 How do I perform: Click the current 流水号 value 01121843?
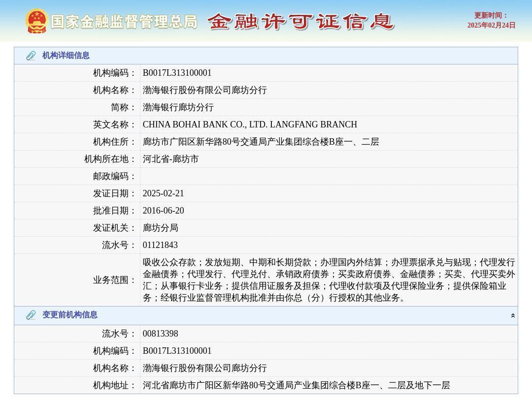[x=161, y=245]
